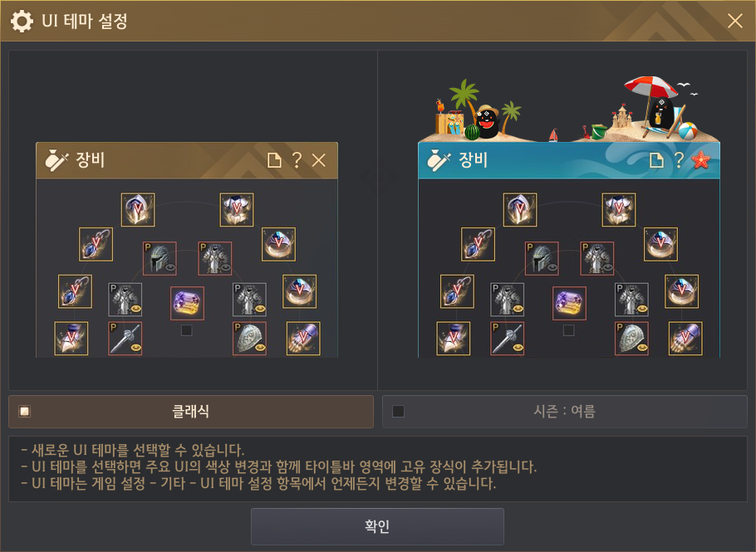Click the settings gear icon in title bar
The height and width of the screenshot is (552, 756).
(x=22, y=22)
